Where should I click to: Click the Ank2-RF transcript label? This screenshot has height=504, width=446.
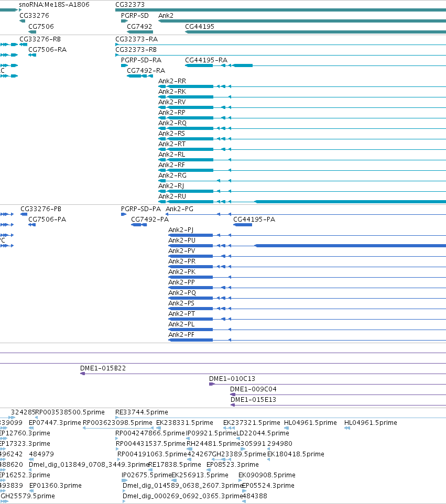click(171, 165)
